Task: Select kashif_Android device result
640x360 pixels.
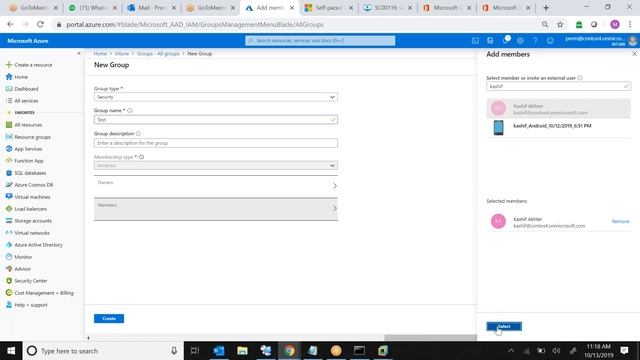Action: (558, 128)
